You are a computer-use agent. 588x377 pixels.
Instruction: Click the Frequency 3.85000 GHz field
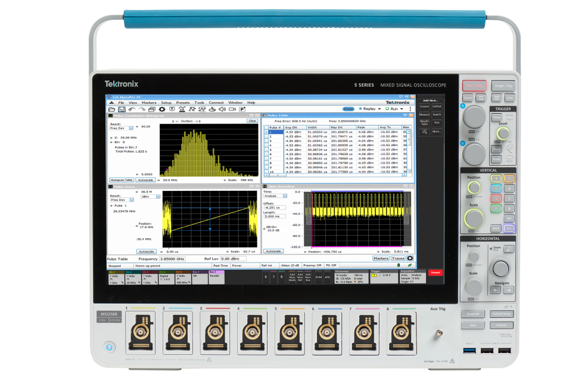(x=172, y=259)
